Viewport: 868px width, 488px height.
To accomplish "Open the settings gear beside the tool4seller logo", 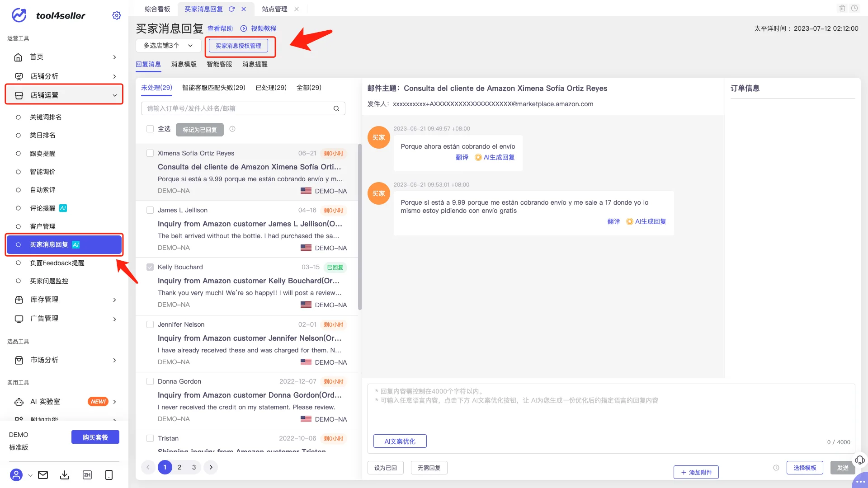I will click(x=116, y=15).
